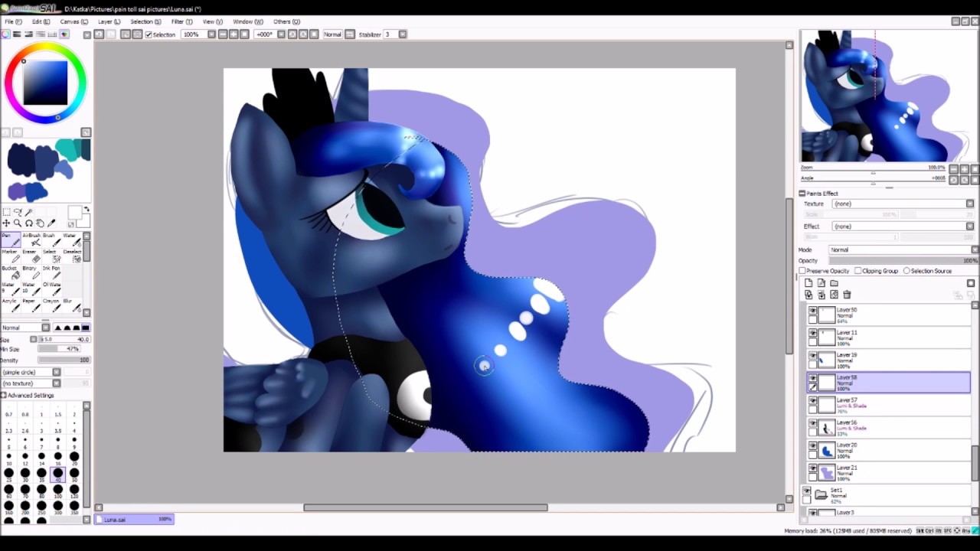Choose the magic wand tool

(x=29, y=212)
